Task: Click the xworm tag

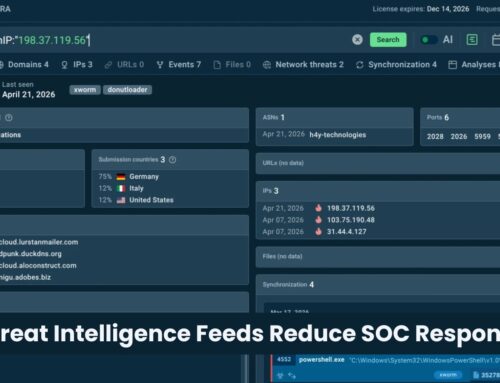Action: tap(85, 90)
